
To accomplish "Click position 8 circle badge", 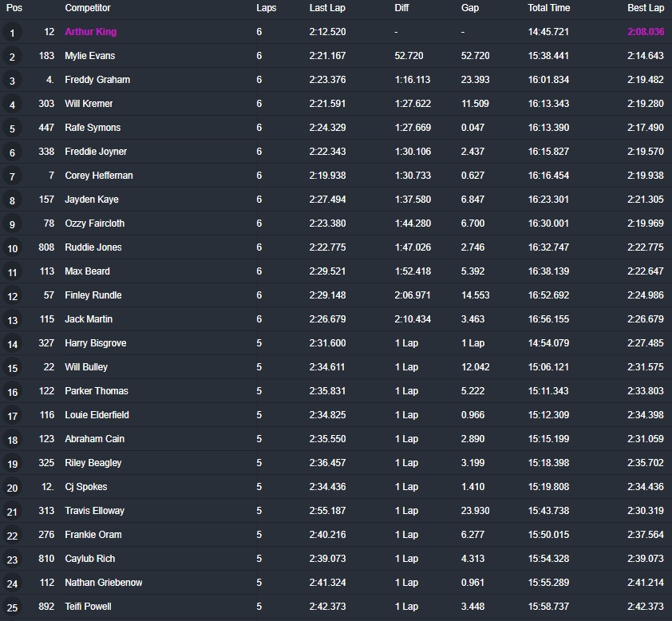I will 12,200.
